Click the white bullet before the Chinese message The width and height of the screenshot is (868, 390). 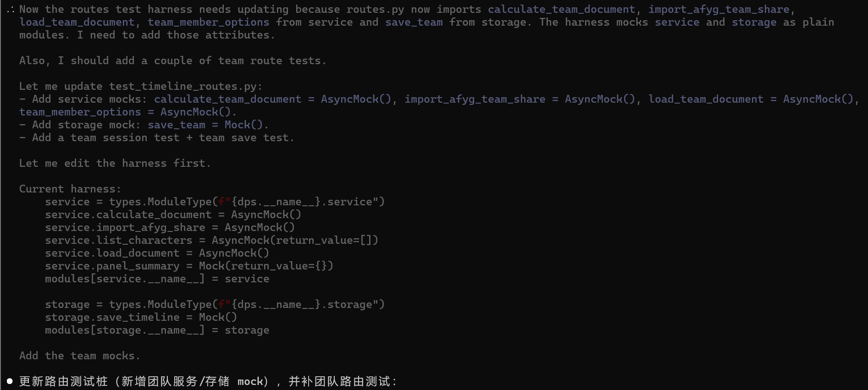10,381
